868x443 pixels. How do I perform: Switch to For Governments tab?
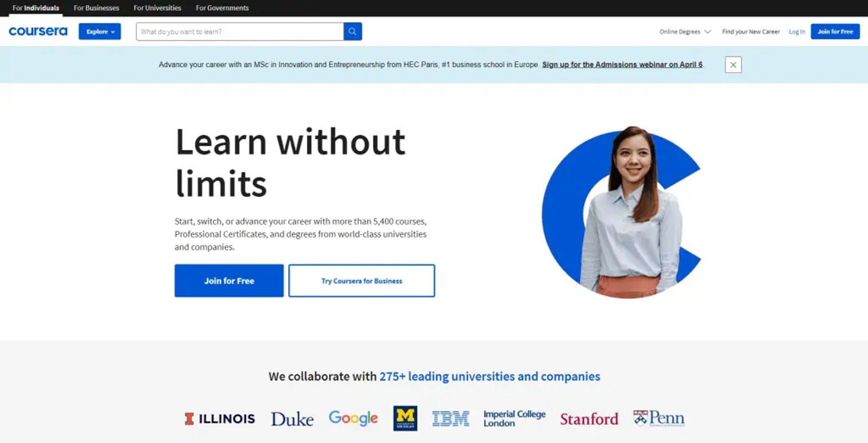point(222,8)
